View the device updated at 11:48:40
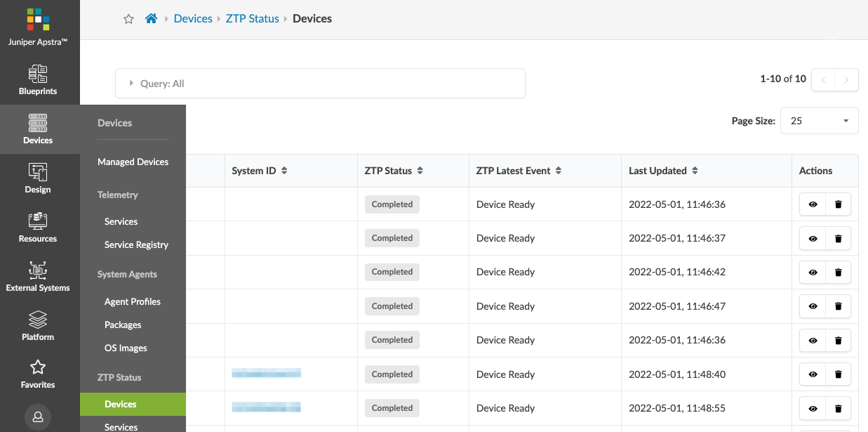Image resolution: width=868 pixels, height=432 pixels. coord(813,374)
